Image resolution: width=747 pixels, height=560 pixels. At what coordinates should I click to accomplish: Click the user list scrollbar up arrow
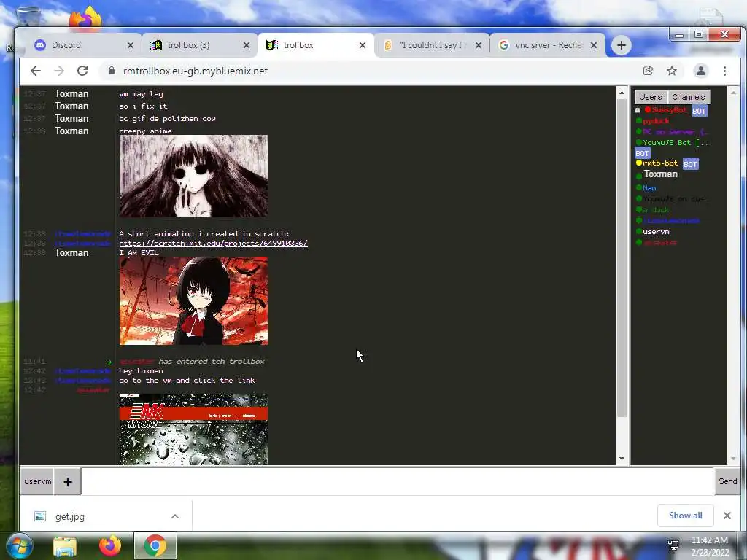coord(733,93)
